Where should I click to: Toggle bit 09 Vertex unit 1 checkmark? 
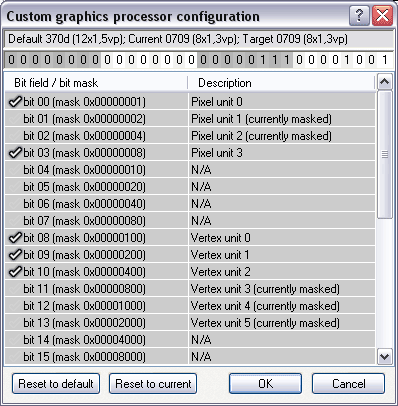point(15,255)
